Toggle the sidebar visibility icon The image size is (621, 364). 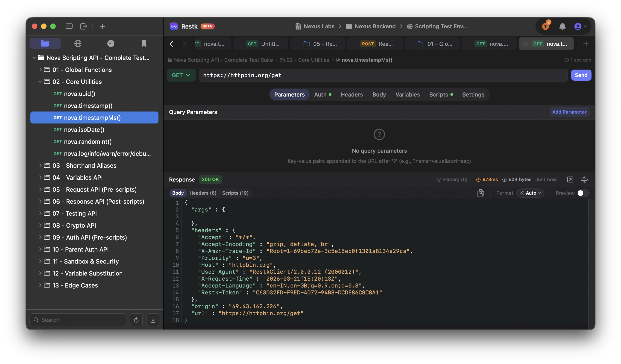pyautogui.click(x=69, y=26)
